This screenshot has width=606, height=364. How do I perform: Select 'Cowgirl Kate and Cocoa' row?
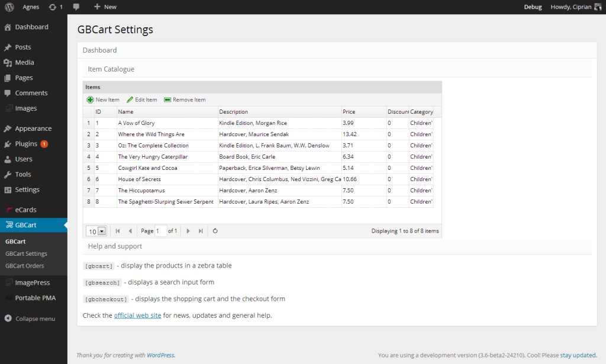258,167
